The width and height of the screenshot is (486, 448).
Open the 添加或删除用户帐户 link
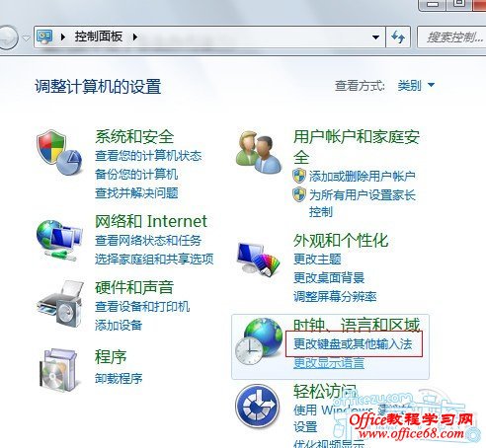click(362, 177)
